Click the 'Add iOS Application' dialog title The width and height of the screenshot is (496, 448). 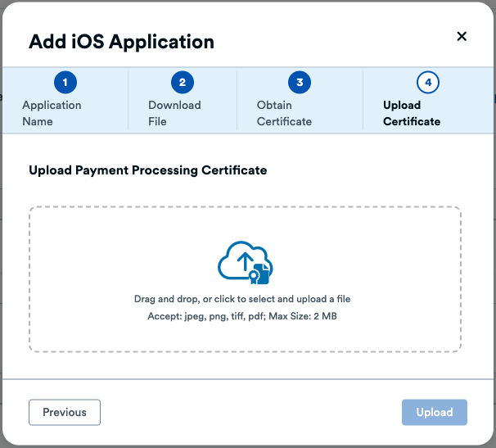121,41
